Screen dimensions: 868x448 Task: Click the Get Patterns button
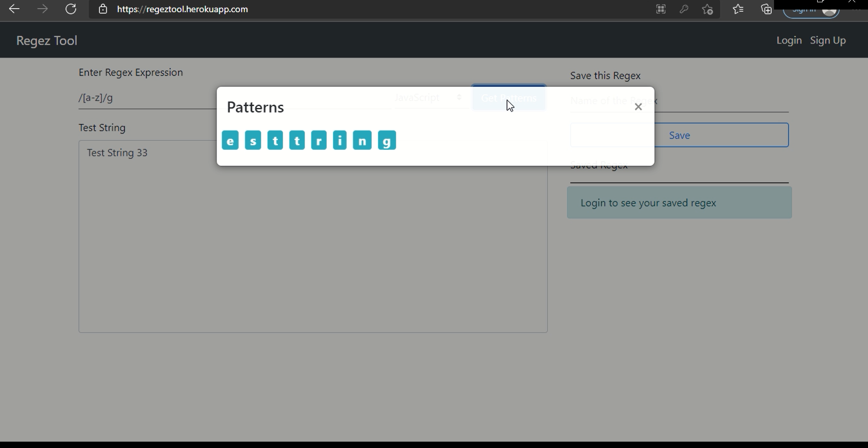point(509,98)
